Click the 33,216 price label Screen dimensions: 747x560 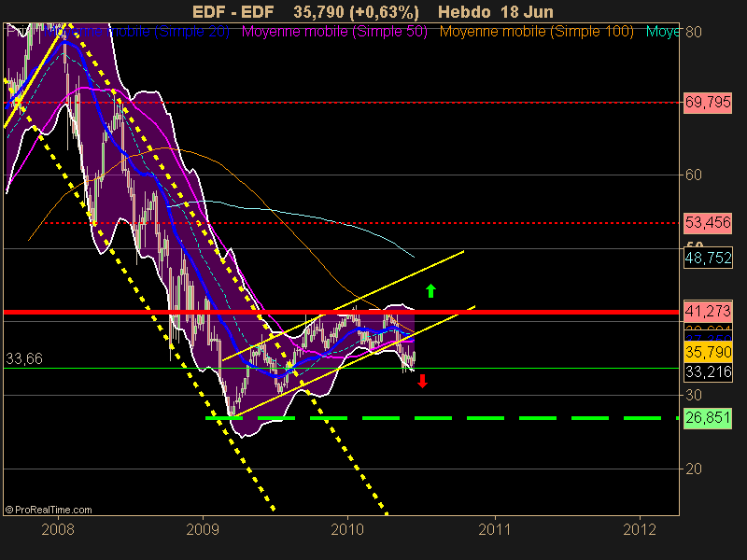point(708,371)
